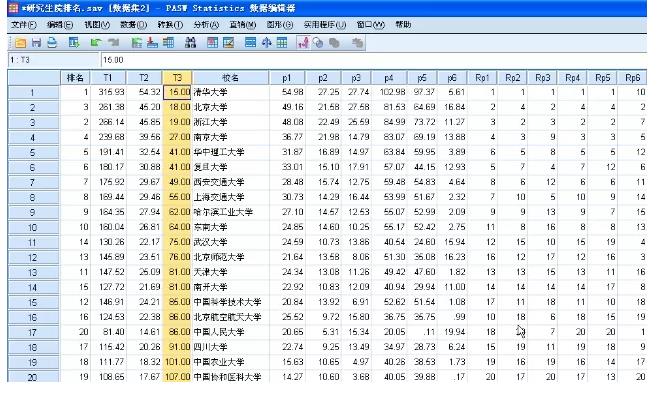Viewport: 664px width, 396px height.
Task: Select the p4 column header
Action: pos(388,78)
